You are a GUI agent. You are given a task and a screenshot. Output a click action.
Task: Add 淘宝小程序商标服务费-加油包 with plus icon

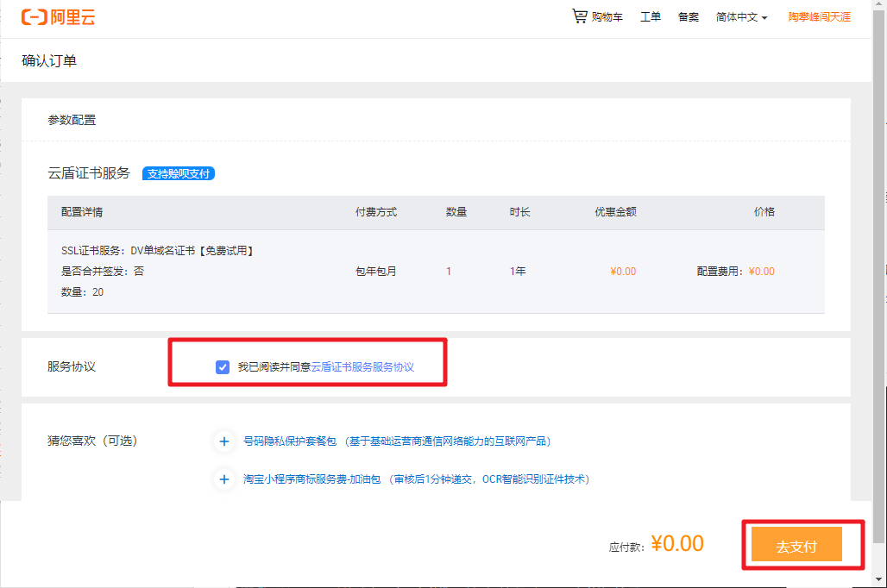(224, 479)
